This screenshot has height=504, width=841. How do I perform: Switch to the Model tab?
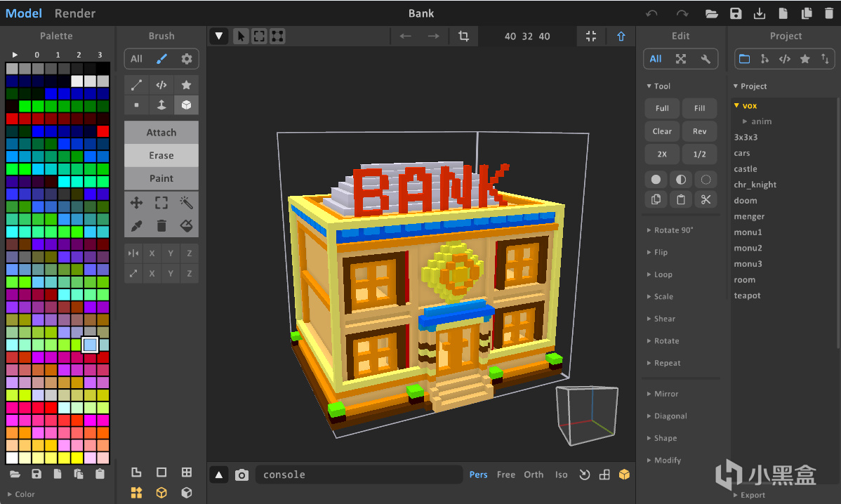tap(24, 13)
